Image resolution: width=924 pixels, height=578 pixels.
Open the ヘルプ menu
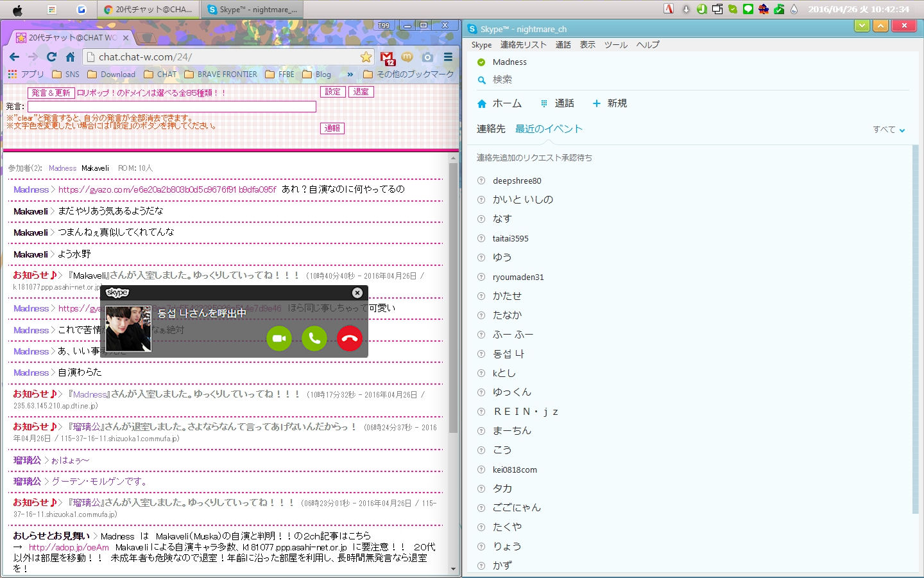pos(648,45)
